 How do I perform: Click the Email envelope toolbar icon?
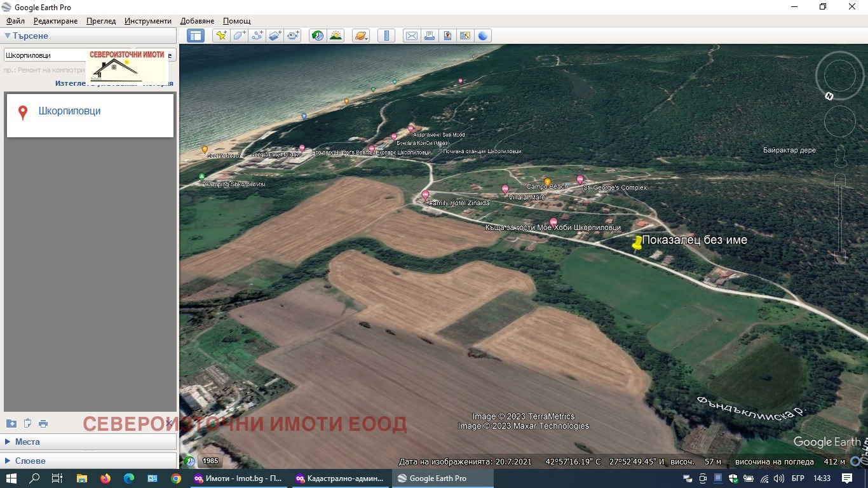click(412, 36)
